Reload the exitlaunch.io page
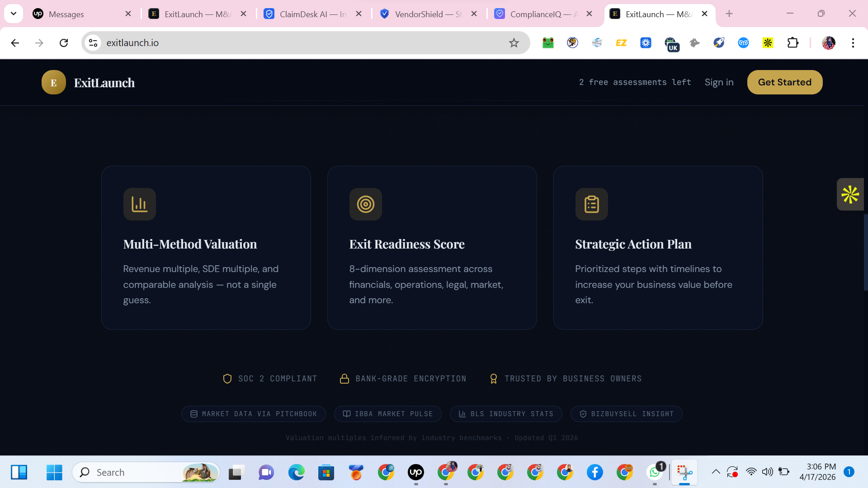Screen dimensions: 868x488 point(64,43)
